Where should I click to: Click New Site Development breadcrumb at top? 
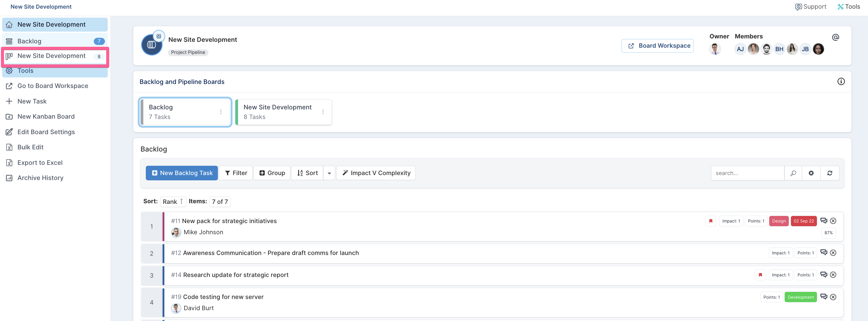click(x=41, y=7)
